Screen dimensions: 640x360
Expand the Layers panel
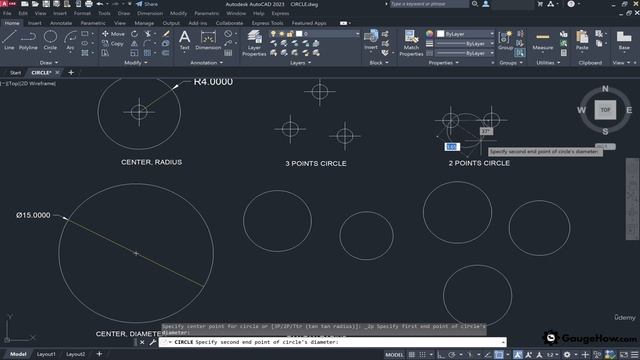[300, 63]
